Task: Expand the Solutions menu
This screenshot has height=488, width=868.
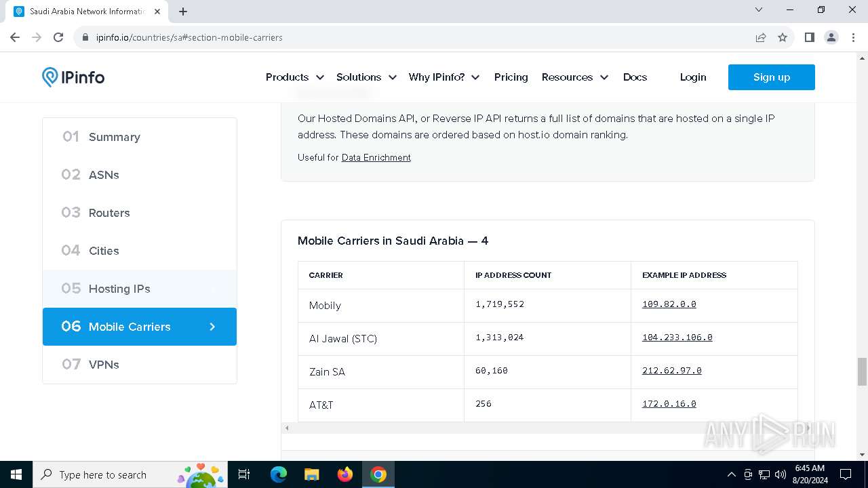Action: [366, 77]
